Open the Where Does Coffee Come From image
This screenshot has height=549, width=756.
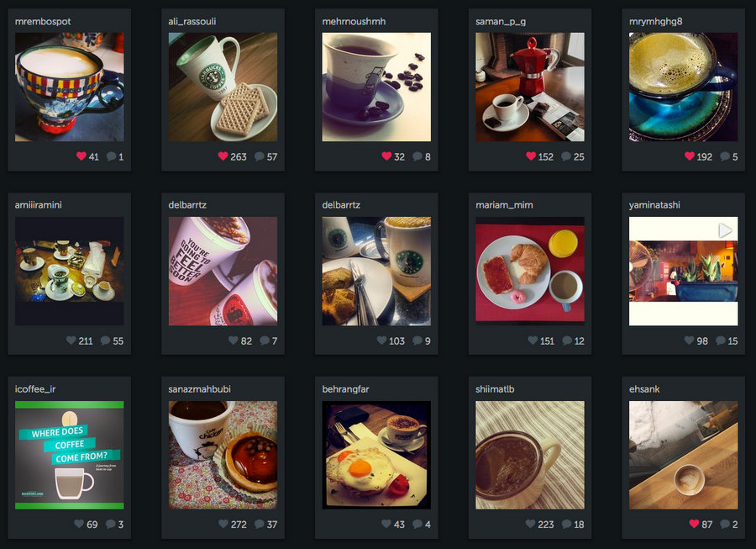tap(70, 455)
